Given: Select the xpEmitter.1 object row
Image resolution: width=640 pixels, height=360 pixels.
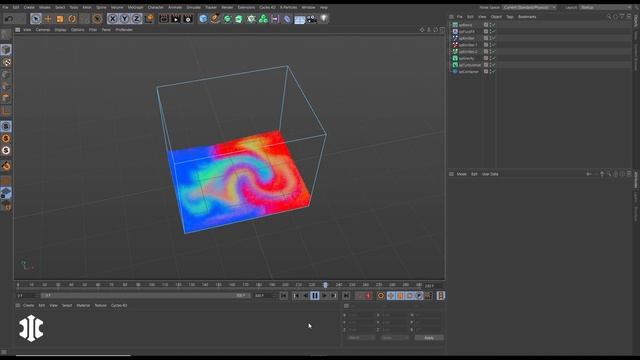Looking at the screenshot, I should 467,45.
